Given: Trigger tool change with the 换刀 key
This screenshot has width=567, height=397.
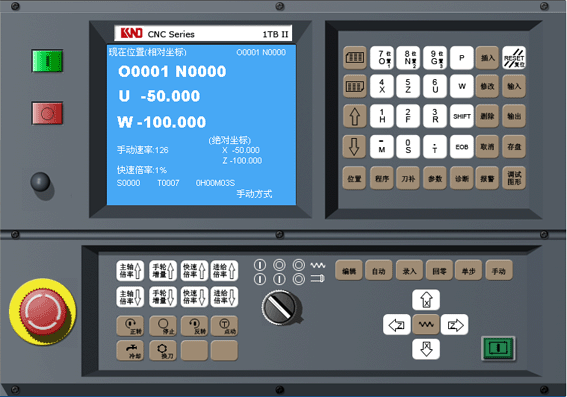Looking at the screenshot, I should pos(163,350).
